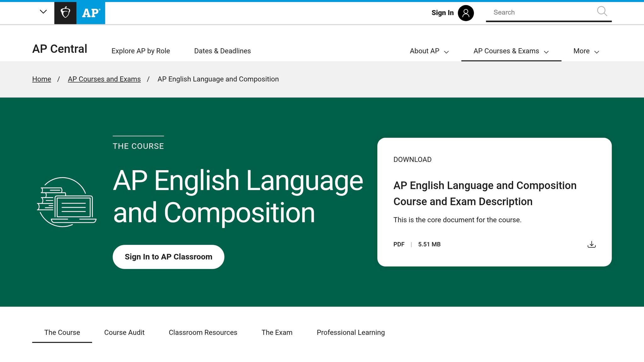
Task: Open the AP Courses & Exams dropdown
Action: pyautogui.click(x=511, y=51)
